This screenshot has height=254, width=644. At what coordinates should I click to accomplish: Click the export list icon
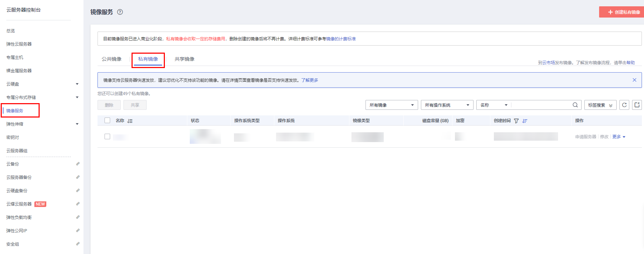tap(637, 105)
